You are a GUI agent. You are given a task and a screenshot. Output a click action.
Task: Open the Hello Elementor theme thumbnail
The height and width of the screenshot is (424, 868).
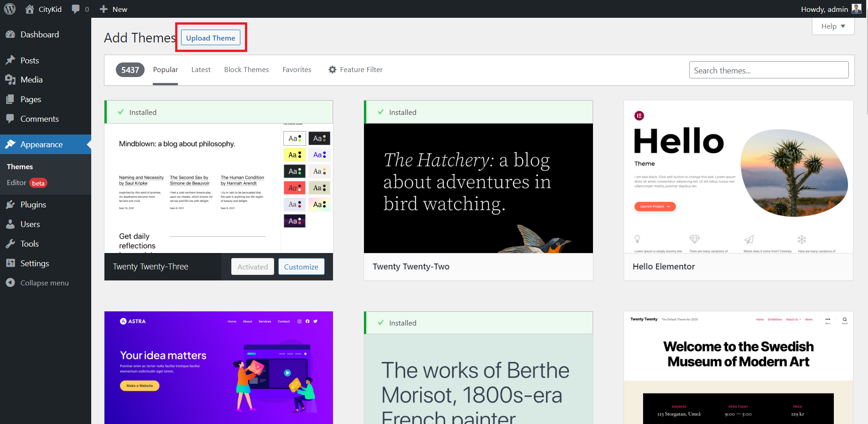click(x=738, y=177)
